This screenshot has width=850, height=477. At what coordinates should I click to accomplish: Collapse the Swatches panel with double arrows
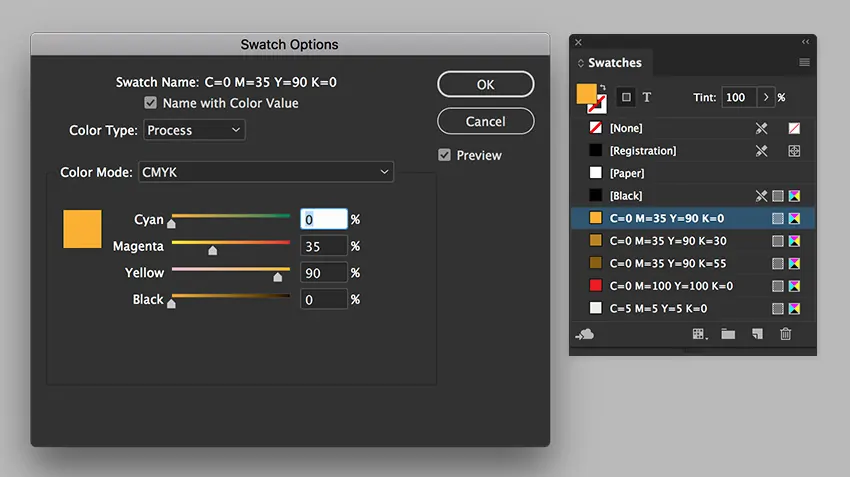pyautogui.click(x=805, y=42)
